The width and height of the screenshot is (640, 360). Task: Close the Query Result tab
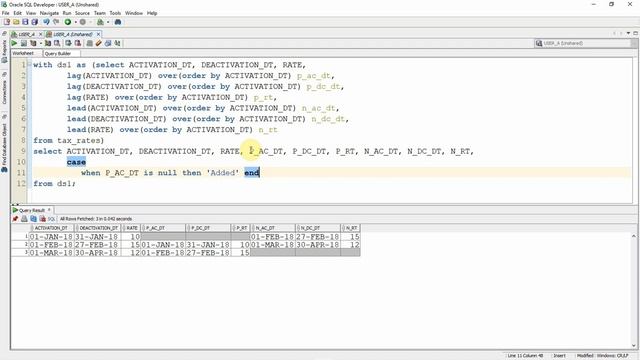pyautogui.click(x=49, y=210)
